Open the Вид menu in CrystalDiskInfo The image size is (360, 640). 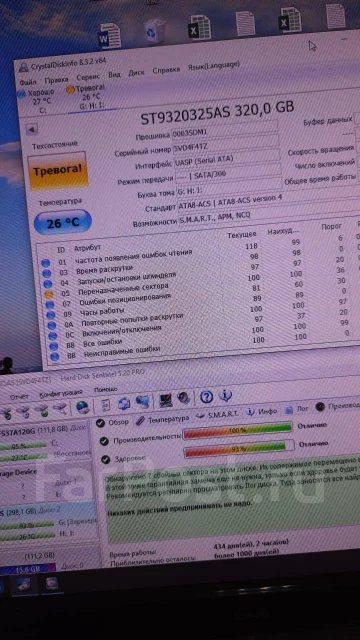(x=114, y=75)
